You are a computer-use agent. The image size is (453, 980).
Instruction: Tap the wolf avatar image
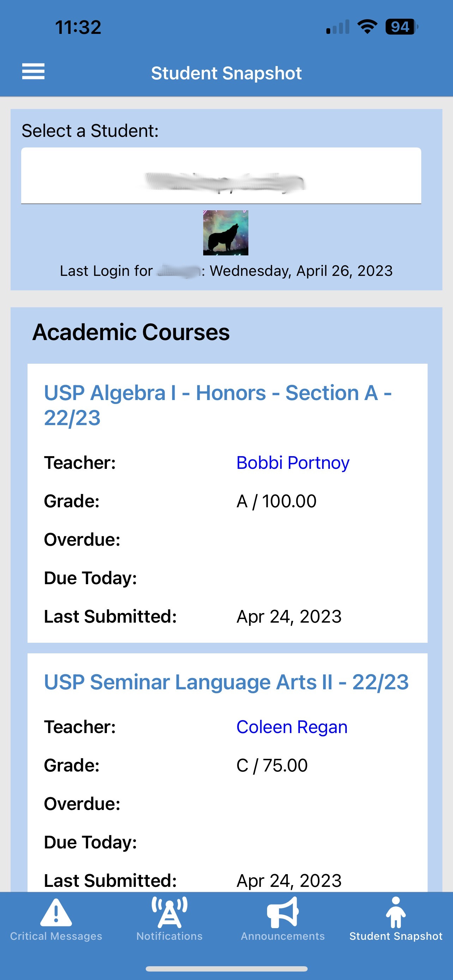point(225,232)
